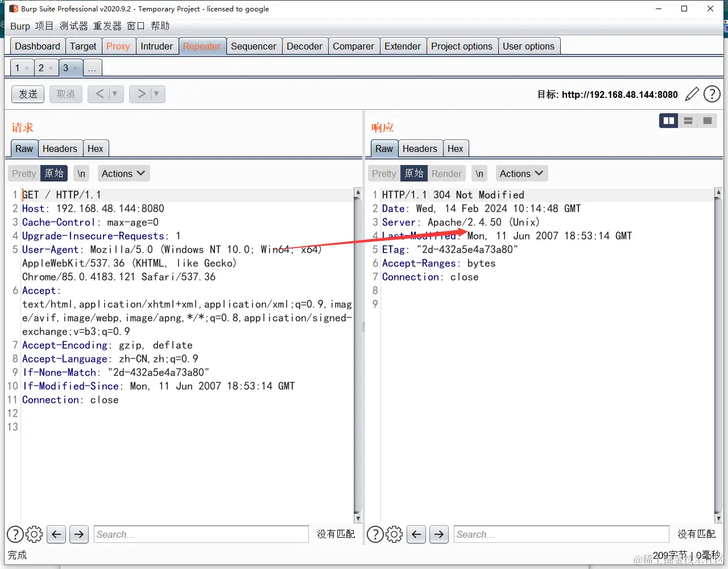Open the 测试器 menu

tap(74, 26)
